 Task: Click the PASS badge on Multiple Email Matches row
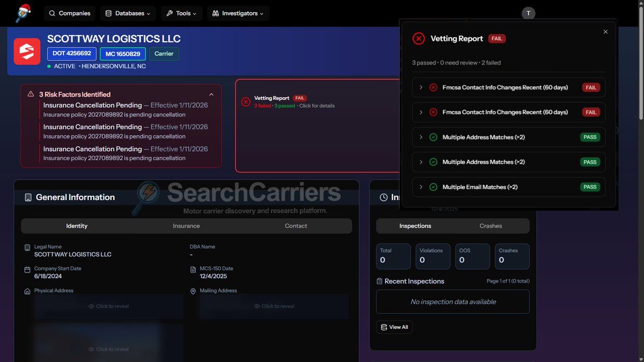point(590,187)
